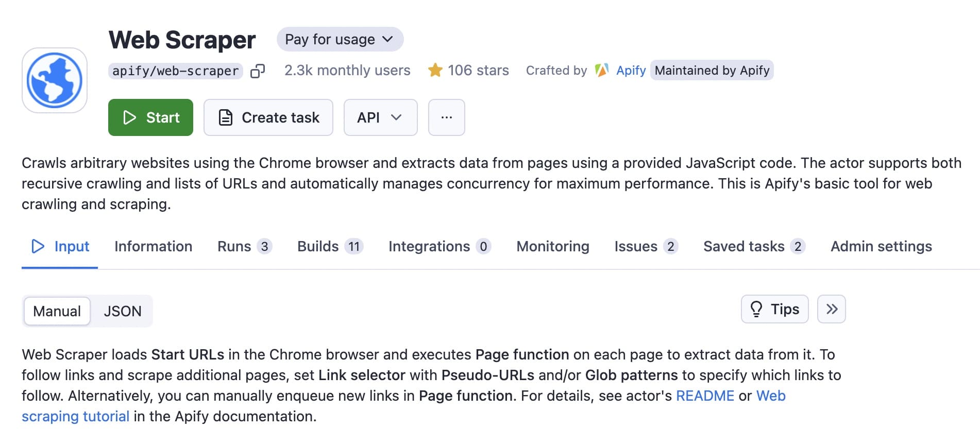Click the apify/web-scraper identifier text

coord(176,71)
